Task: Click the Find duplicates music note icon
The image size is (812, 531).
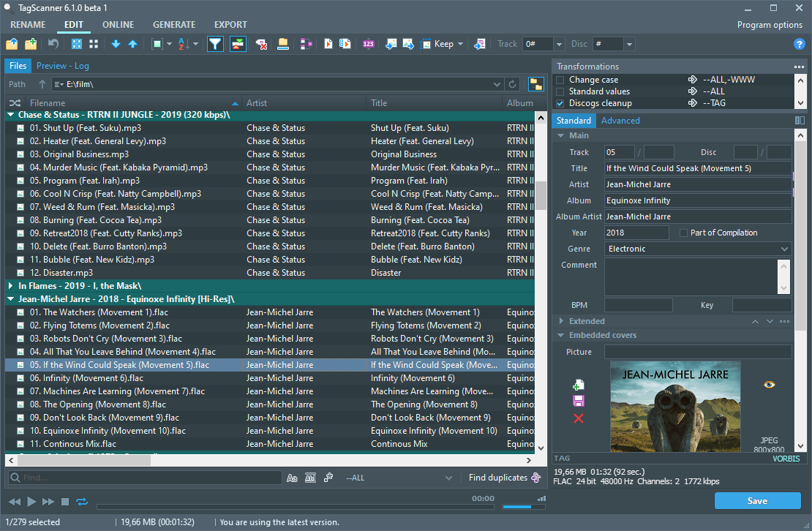Action: [536, 477]
